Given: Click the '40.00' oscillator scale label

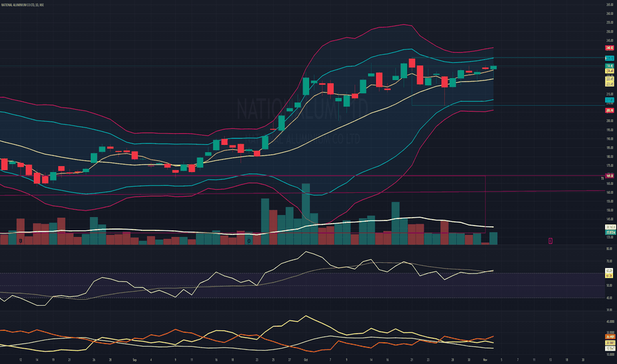Looking at the screenshot, I should coord(610,298).
